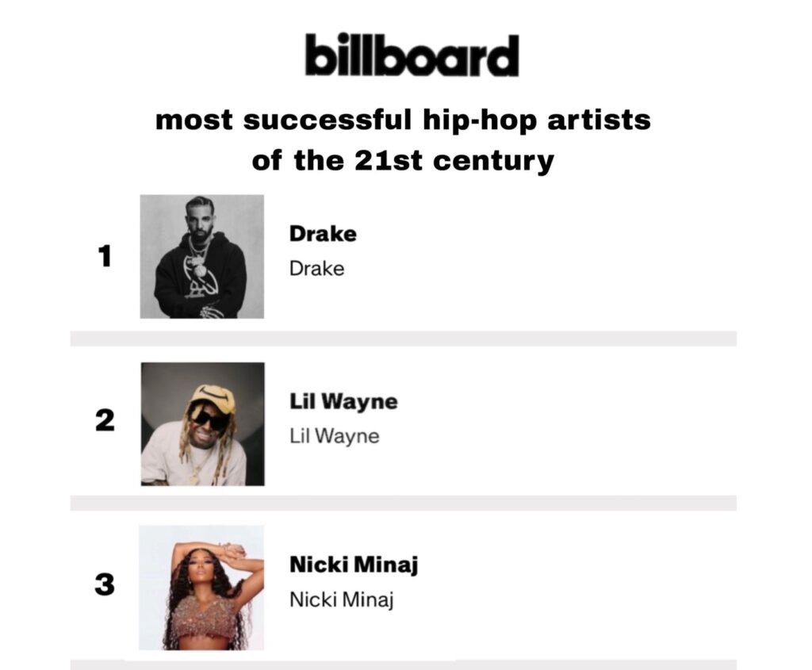The width and height of the screenshot is (812, 670).
Task: Click the rank number 1
Action: [x=105, y=258]
